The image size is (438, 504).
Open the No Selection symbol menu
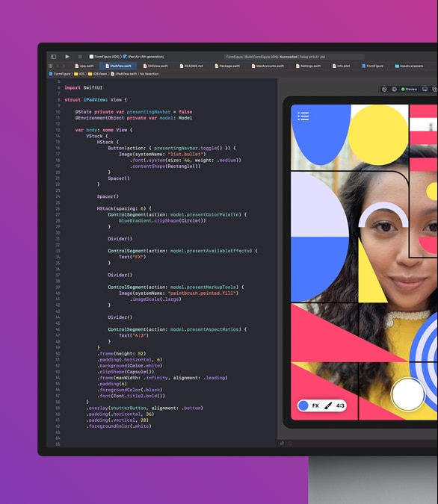(149, 74)
